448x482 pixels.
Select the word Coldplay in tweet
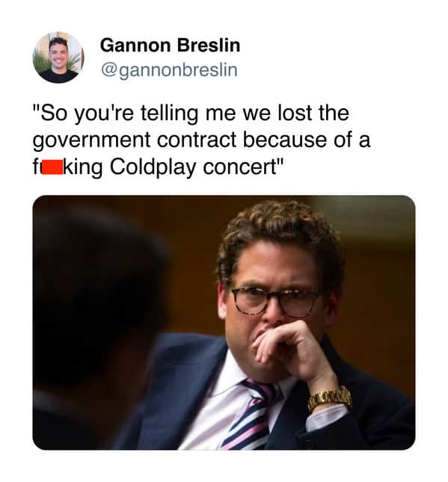click(153, 167)
